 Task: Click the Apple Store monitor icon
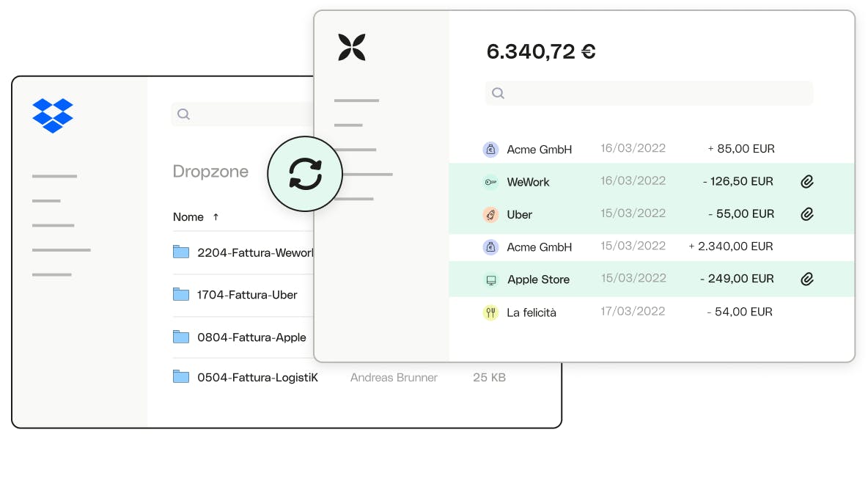coord(491,280)
